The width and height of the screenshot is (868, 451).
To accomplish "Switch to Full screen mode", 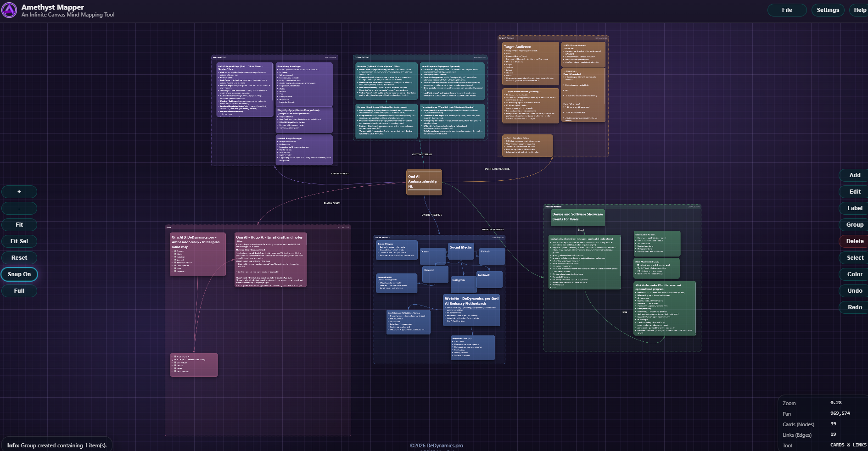I will (19, 291).
